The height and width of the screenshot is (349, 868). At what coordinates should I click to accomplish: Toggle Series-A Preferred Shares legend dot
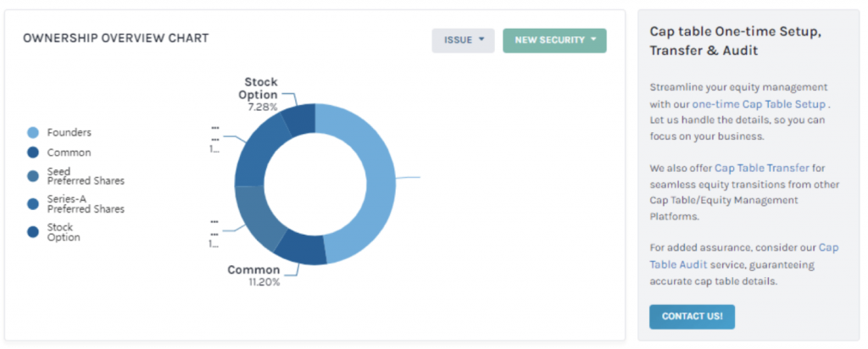coord(33,203)
